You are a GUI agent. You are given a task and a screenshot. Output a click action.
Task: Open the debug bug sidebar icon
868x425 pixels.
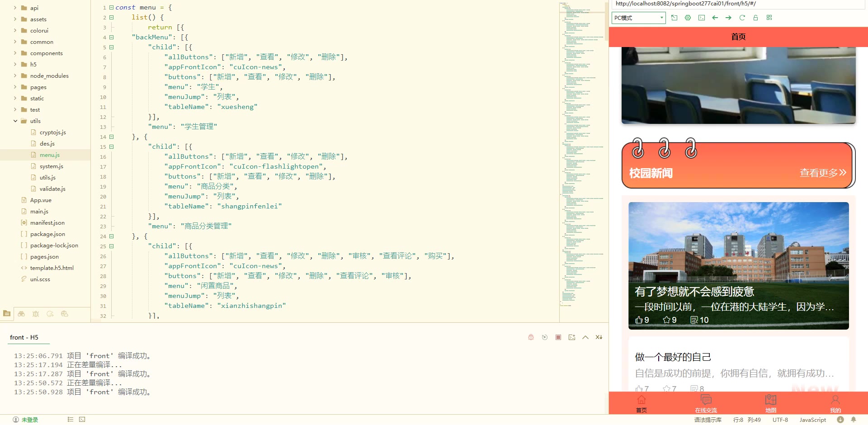[x=36, y=313]
